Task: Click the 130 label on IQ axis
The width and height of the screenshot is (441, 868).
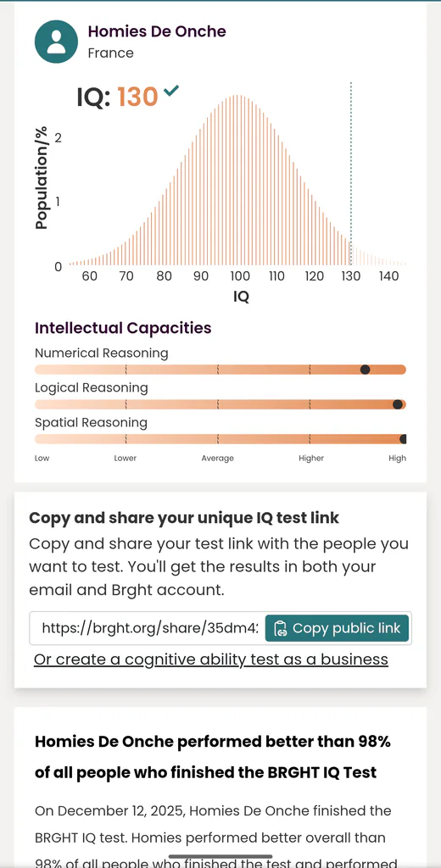Action: [351, 276]
